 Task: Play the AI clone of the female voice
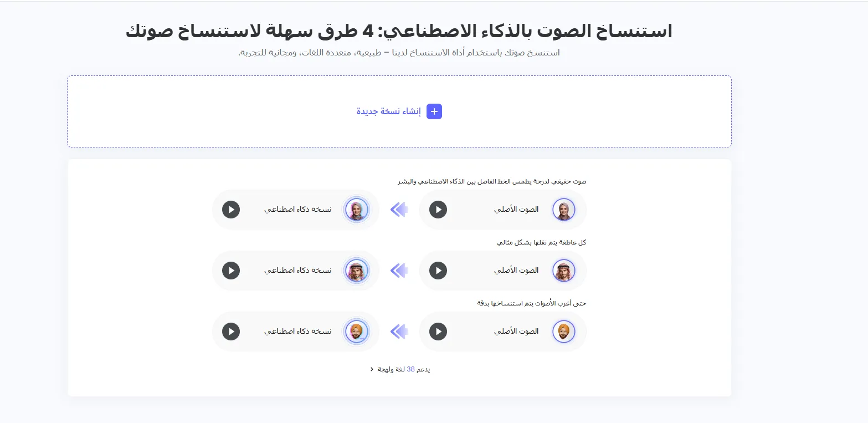click(x=231, y=210)
